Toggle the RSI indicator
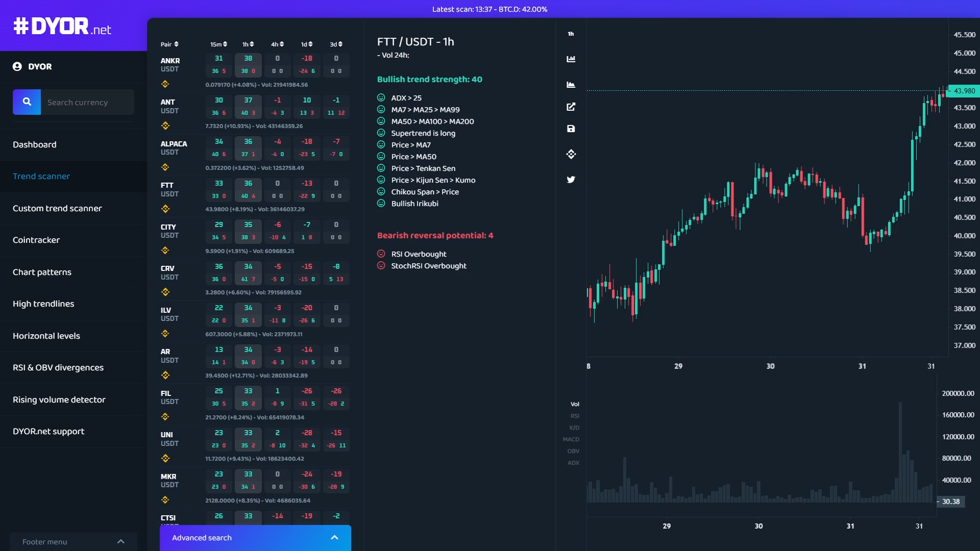 tap(575, 416)
